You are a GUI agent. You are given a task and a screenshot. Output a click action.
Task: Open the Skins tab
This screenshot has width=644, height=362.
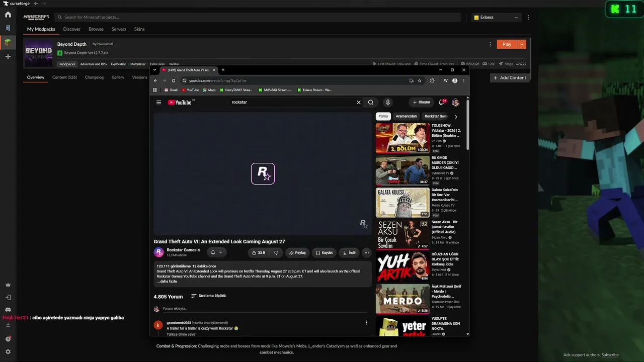139,29
